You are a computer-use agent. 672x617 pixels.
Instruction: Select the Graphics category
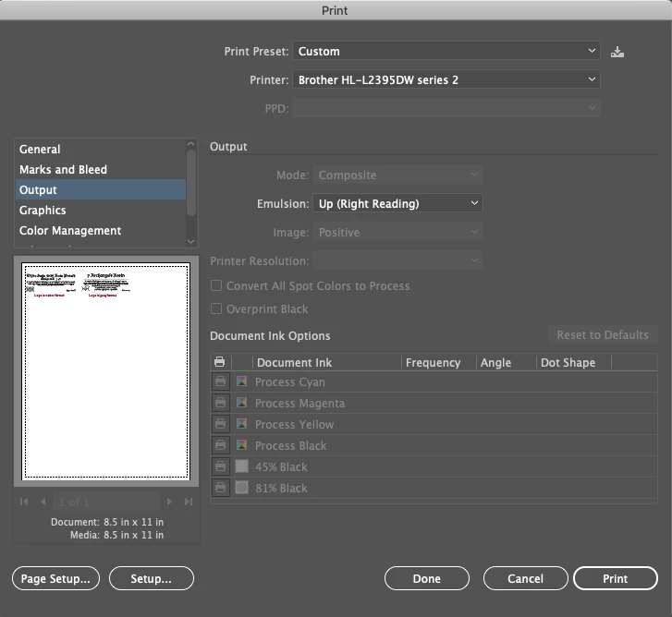pos(101,210)
